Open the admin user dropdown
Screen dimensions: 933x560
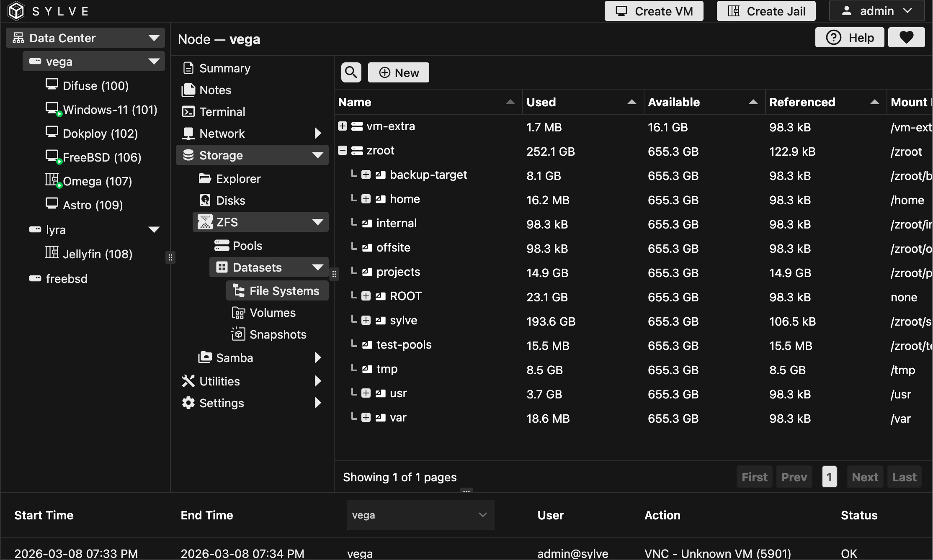(x=877, y=11)
